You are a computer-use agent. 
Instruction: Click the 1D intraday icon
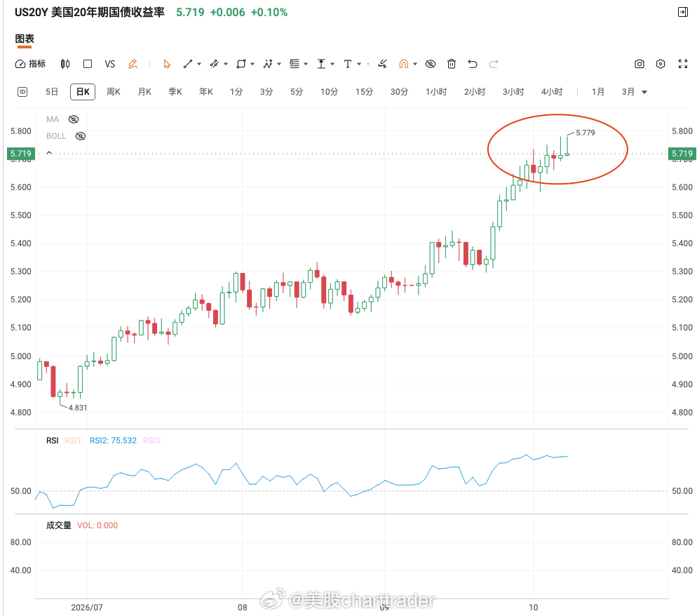(x=22, y=92)
